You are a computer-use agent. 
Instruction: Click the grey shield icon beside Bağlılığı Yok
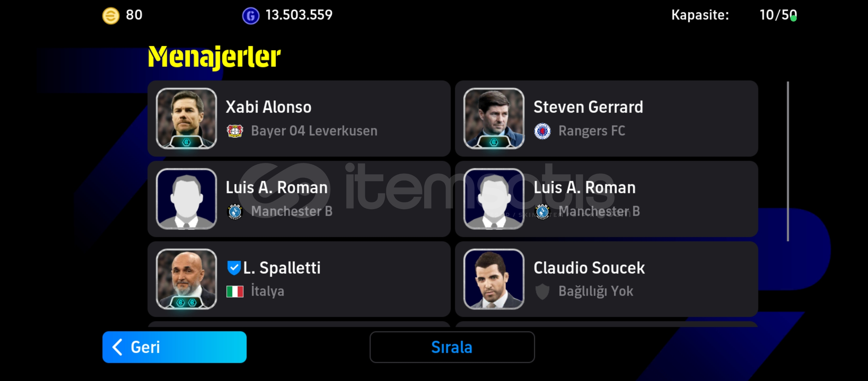pyautogui.click(x=542, y=291)
